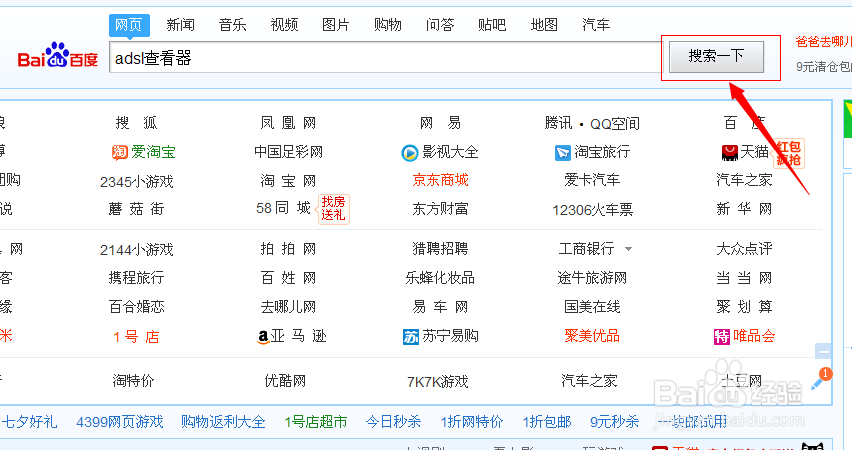Open the 国美在线 link
The width and height of the screenshot is (852, 450).
click(592, 307)
